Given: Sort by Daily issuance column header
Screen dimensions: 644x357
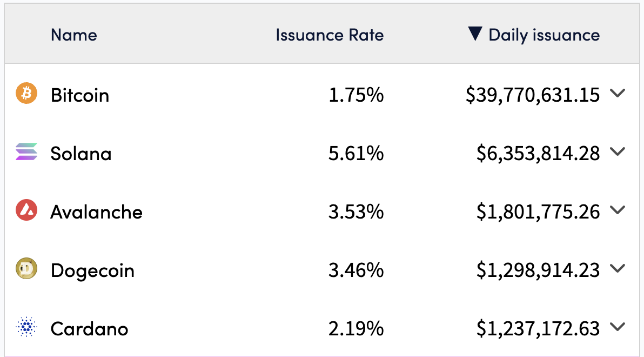Looking at the screenshot, I should coord(544,35).
